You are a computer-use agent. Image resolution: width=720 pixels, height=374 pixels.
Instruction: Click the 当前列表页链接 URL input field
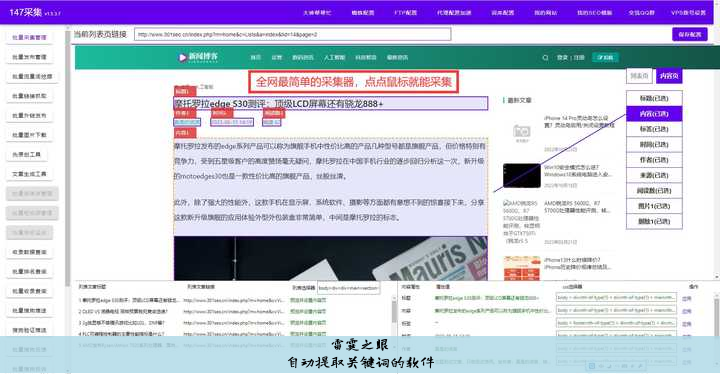pyautogui.click(x=292, y=34)
